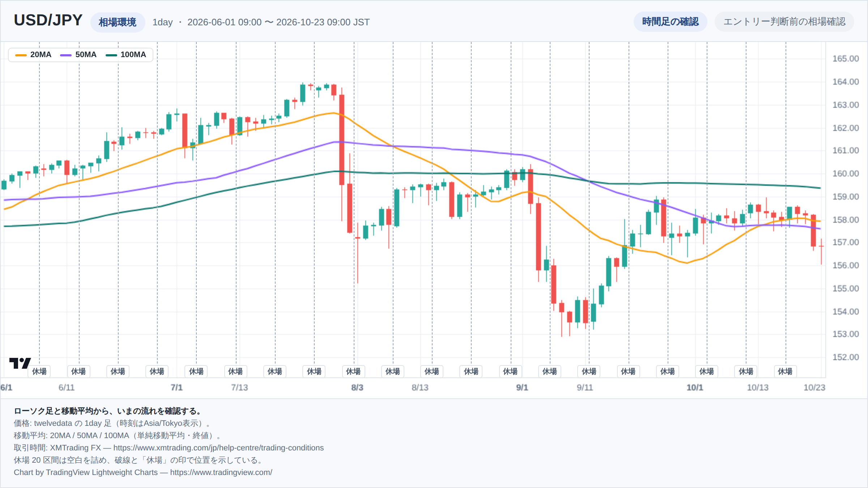Click the 10/1 date axis label
Image resolution: width=868 pixels, height=488 pixels.
695,388
